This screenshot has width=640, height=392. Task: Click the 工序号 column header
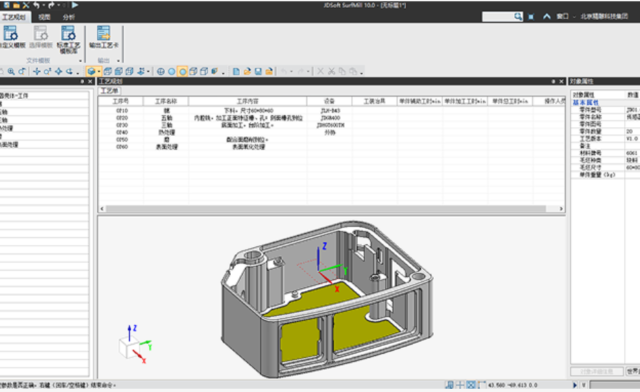click(120, 101)
